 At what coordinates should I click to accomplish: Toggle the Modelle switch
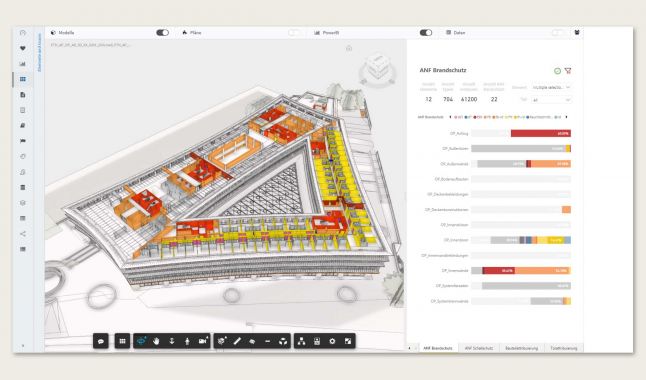(162, 33)
